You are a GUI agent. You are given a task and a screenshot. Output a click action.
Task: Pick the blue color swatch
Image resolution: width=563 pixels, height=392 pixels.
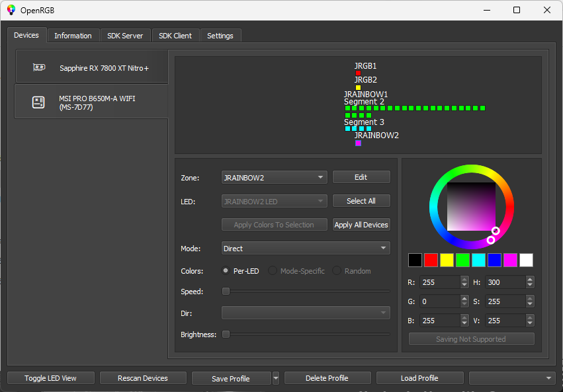tap(494, 260)
